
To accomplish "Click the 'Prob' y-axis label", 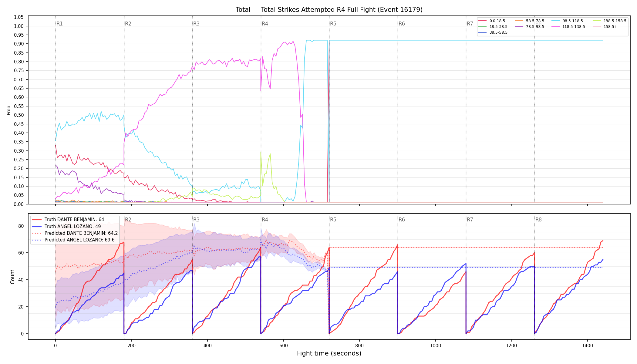I will (x=9, y=110).
